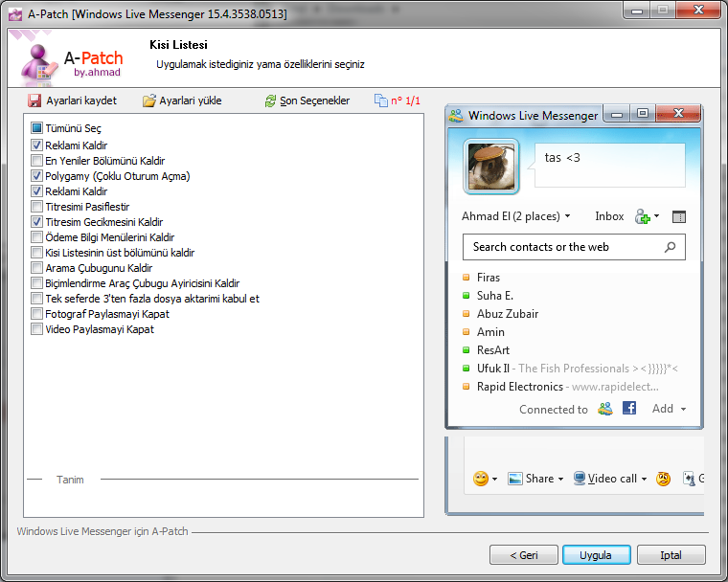This screenshot has height=582, width=728.
Task: Click the Son Seçenekler refresh icon
Action: (270, 101)
